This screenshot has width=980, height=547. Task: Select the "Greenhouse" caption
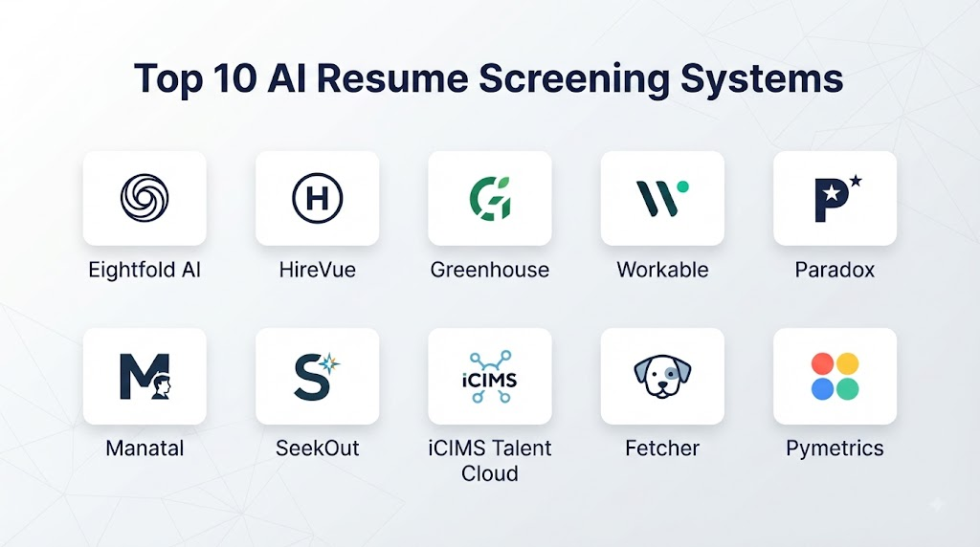490,270
